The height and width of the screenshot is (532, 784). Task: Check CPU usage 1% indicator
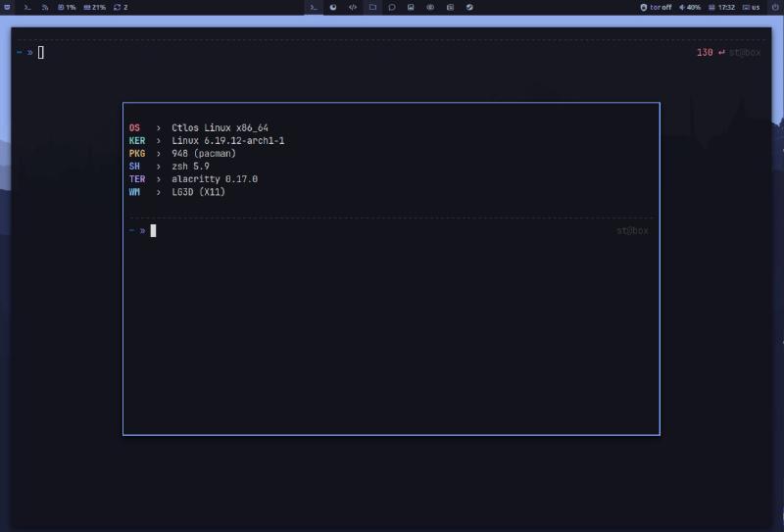(67, 7)
